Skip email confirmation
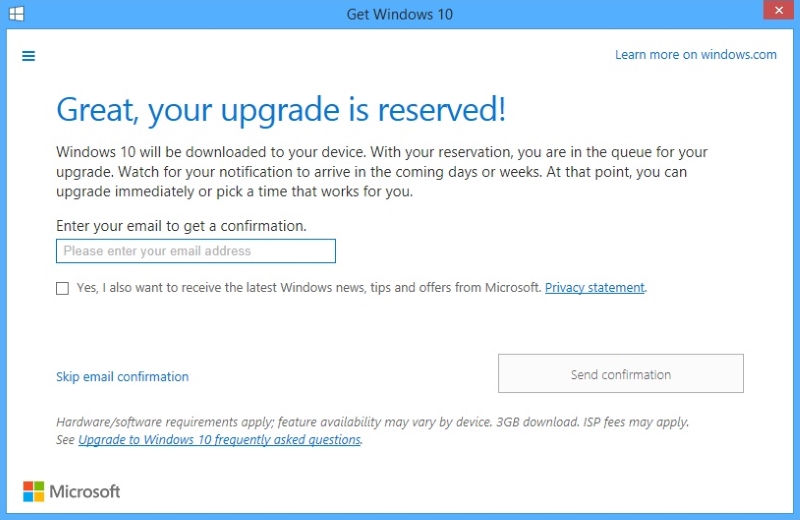The image size is (800, 520). (122, 377)
